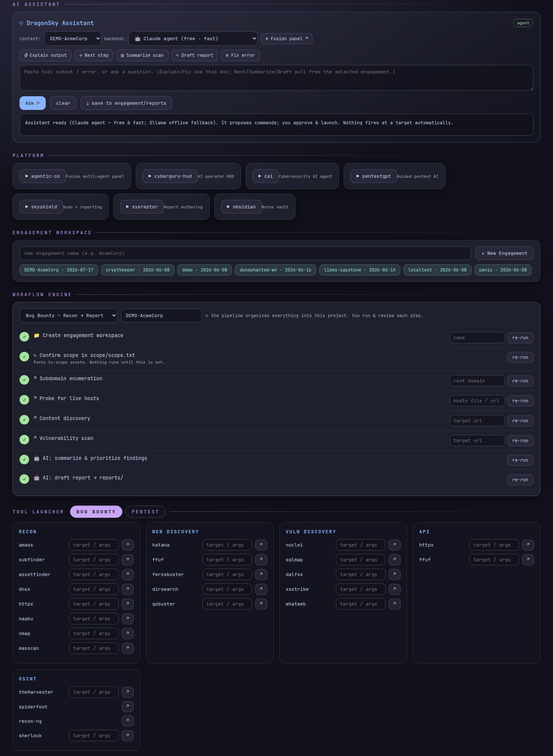Click the green check on Subdomain enumeration step
This screenshot has width=553, height=756.
24,380
